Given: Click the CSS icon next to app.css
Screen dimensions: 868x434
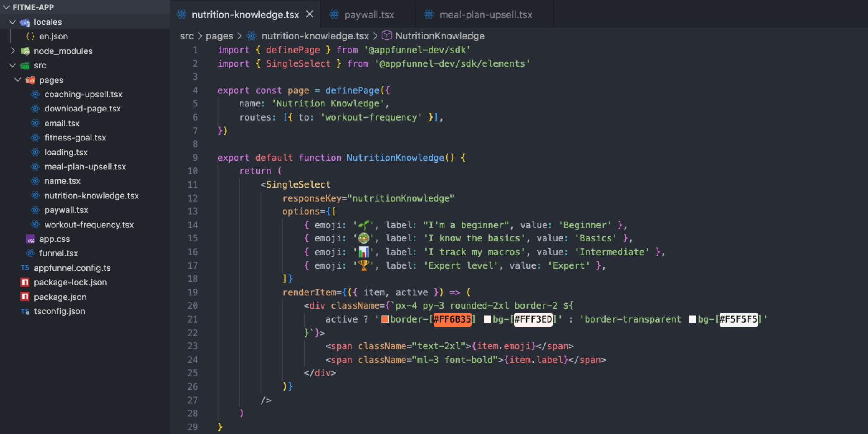Looking at the screenshot, I should 30,239.
